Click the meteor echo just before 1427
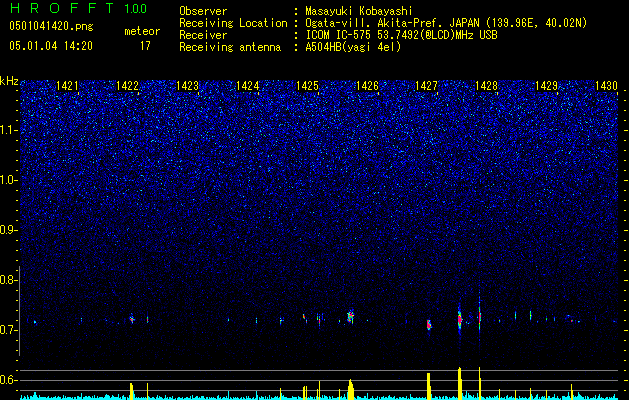Screen dimensions: 629x400 pos(429,325)
